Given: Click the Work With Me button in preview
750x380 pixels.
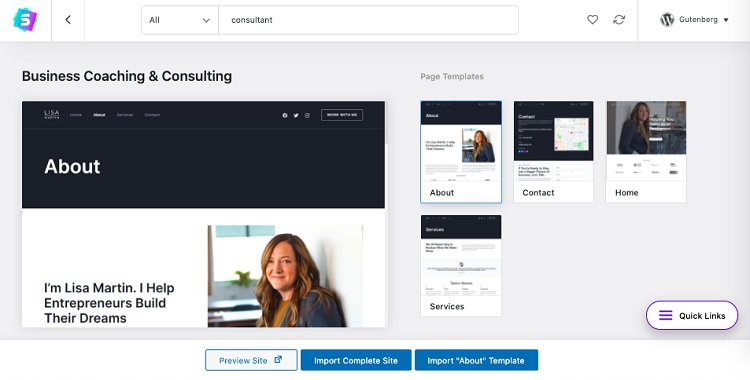Looking at the screenshot, I should tap(342, 115).
